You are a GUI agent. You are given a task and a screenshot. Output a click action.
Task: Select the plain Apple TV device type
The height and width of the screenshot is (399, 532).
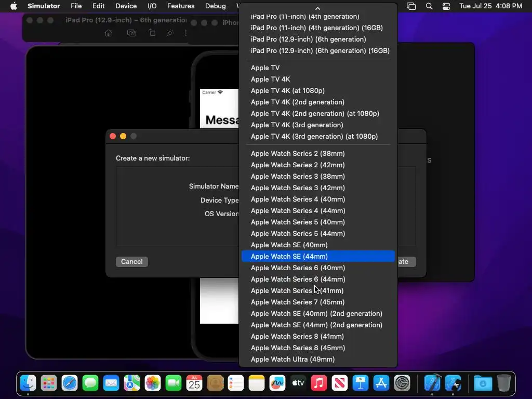[318, 68]
